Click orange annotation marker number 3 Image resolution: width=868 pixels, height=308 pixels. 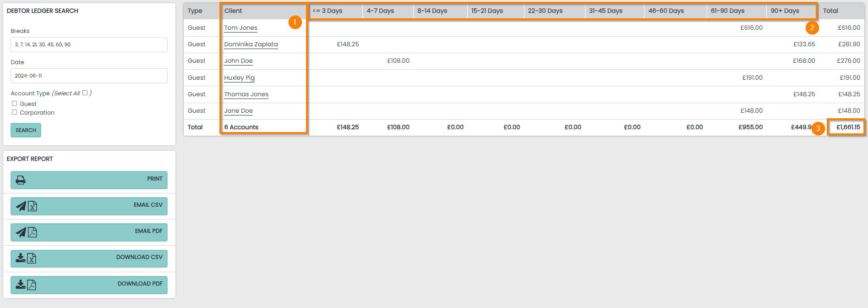[x=818, y=128]
